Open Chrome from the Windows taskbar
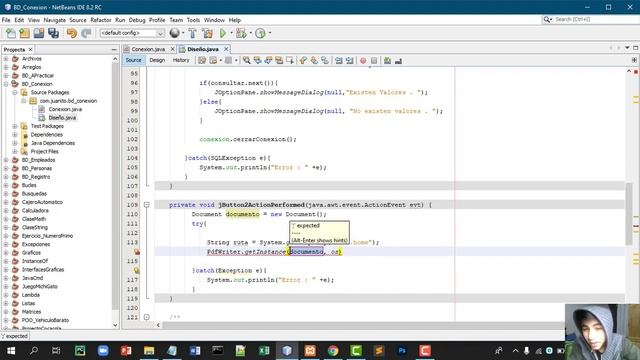This screenshot has width=640, height=360. coord(333,351)
